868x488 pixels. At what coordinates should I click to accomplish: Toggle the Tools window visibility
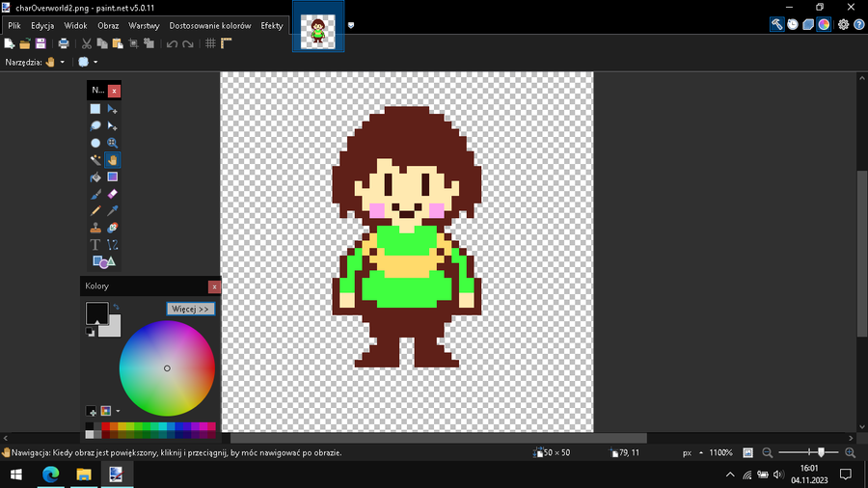[776, 24]
